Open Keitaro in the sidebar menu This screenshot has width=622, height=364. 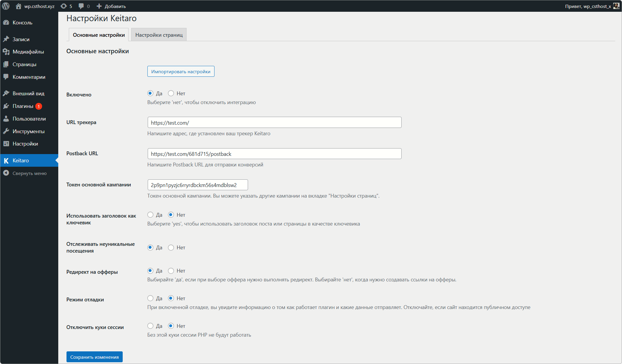tap(29, 161)
